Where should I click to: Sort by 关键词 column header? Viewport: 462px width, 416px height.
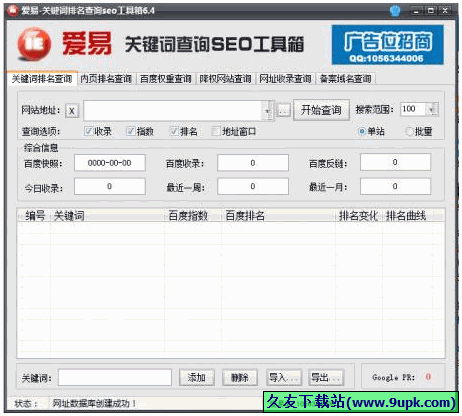coord(107,216)
